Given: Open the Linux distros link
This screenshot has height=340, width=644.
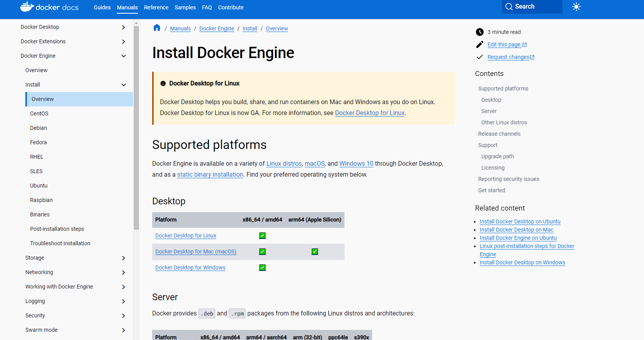Looking at the screenshot, I should [284, 163].
